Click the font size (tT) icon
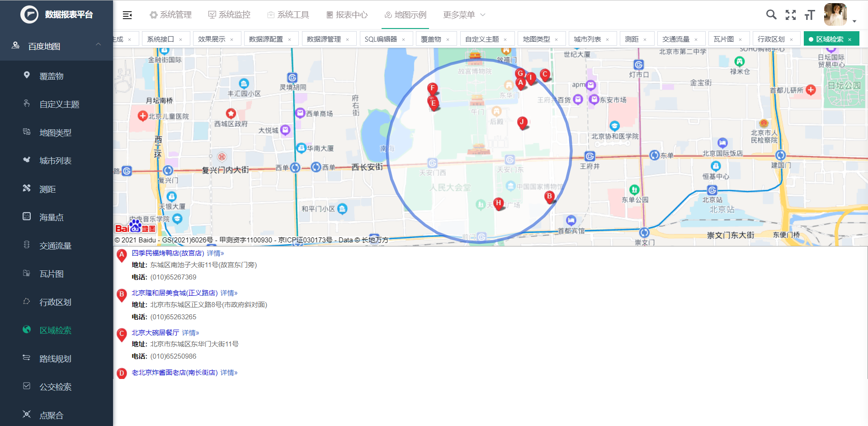Viewport: 868px width, 426px height. (x=809, y=14)
